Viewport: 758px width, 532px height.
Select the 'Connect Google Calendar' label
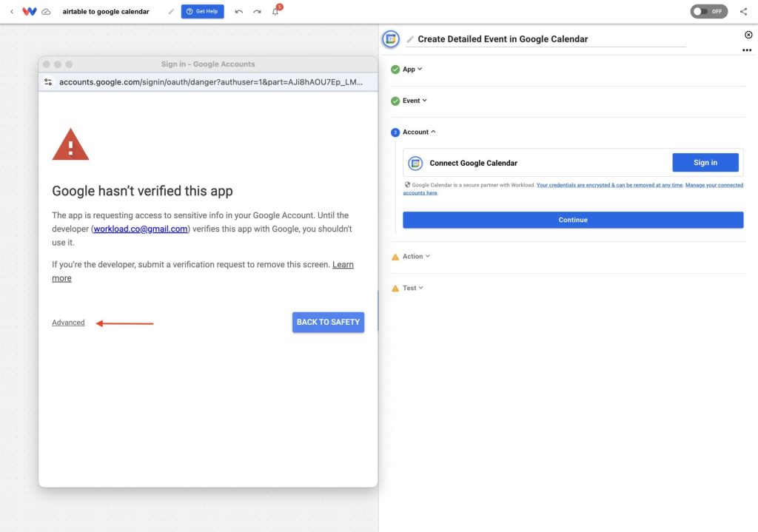(x=473, y=163)
